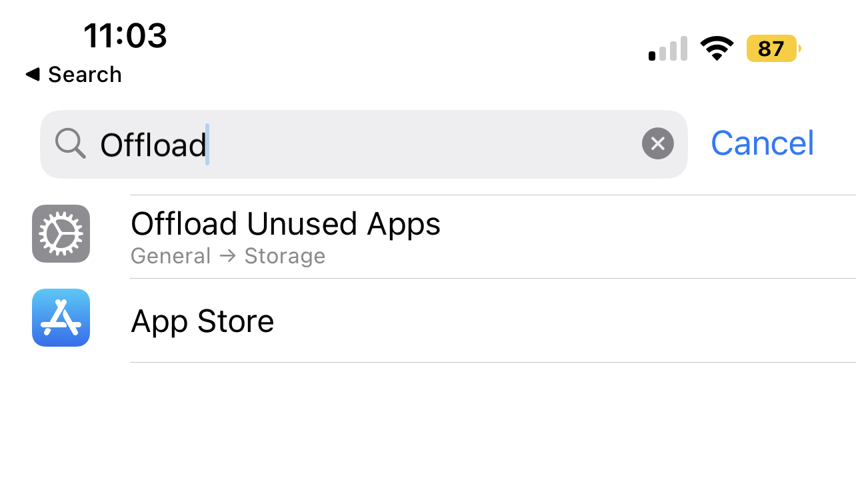Cancel the current search
The image size is (856, 504).
763,143
